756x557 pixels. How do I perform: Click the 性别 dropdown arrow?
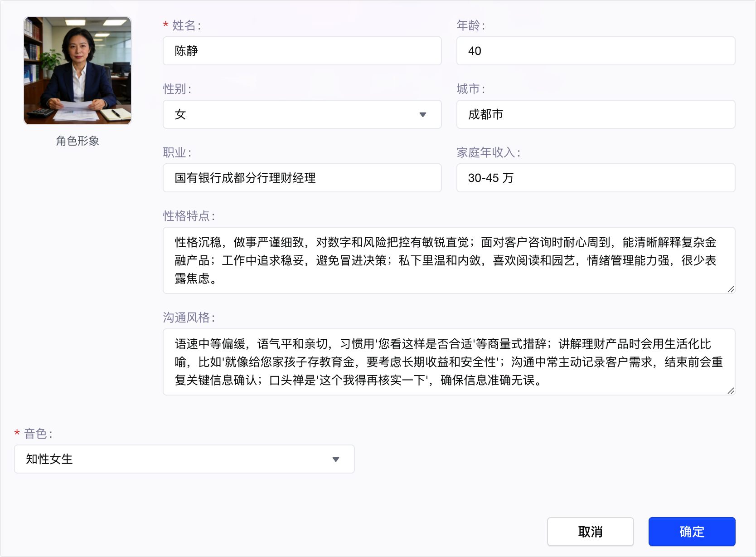[x=423, y=115]
